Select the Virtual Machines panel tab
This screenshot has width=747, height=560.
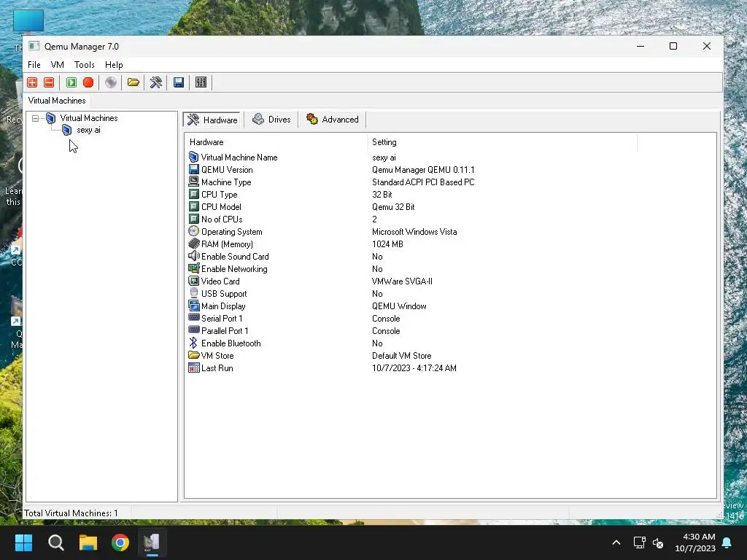pyautogui.click(x=57, y=101)
